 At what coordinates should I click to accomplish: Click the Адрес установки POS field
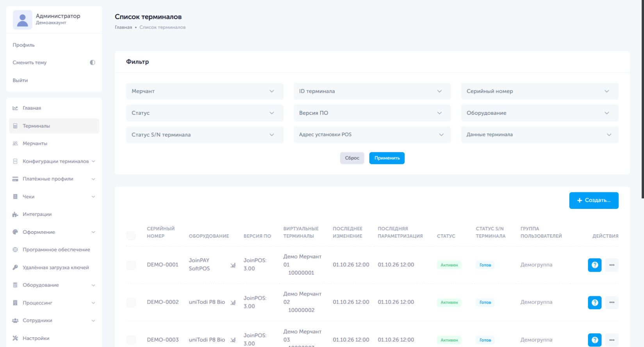point(372,135)
